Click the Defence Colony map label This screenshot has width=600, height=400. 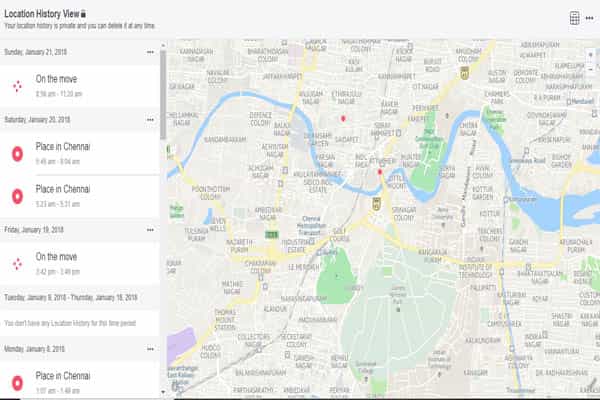[x=261, y=119]
